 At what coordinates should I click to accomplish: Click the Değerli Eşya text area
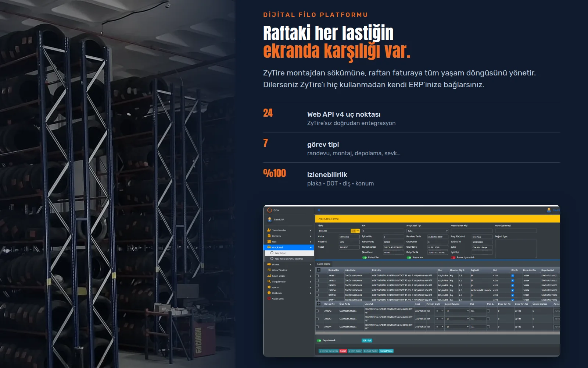pos(516,249)
